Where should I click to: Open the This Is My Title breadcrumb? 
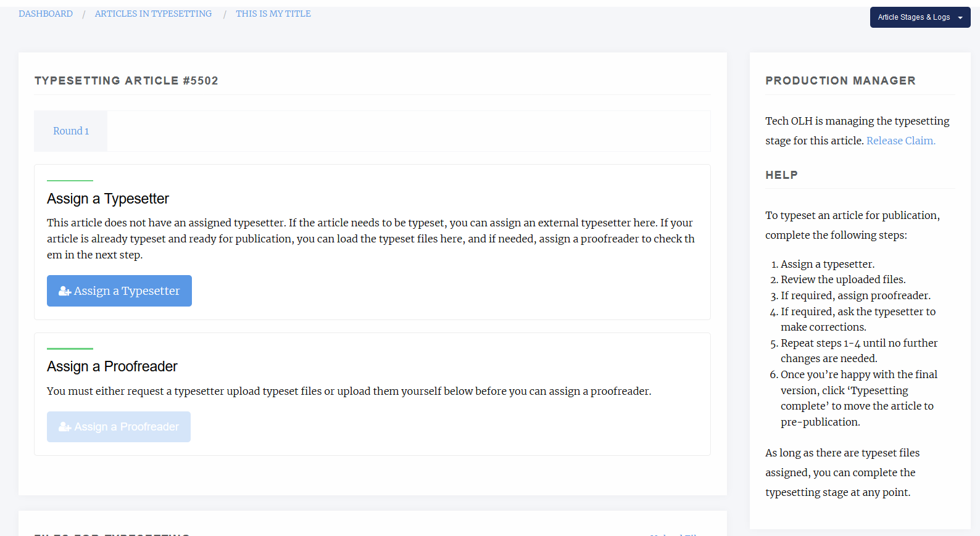(x=273, y=14)
